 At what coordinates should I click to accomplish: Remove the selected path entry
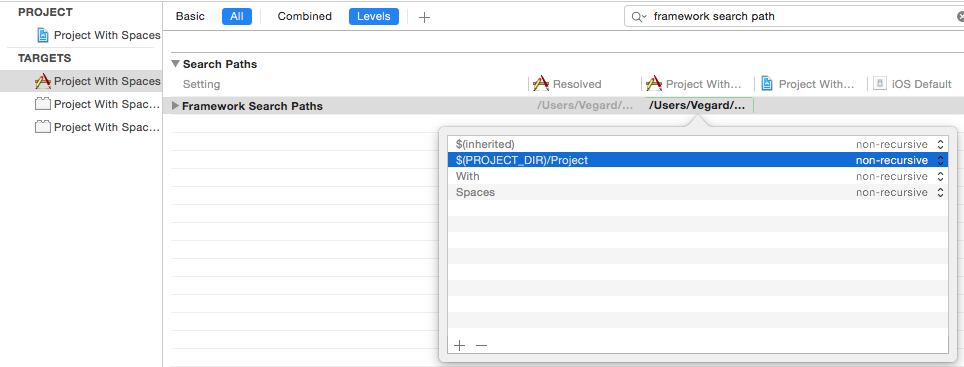coord(481,345)
